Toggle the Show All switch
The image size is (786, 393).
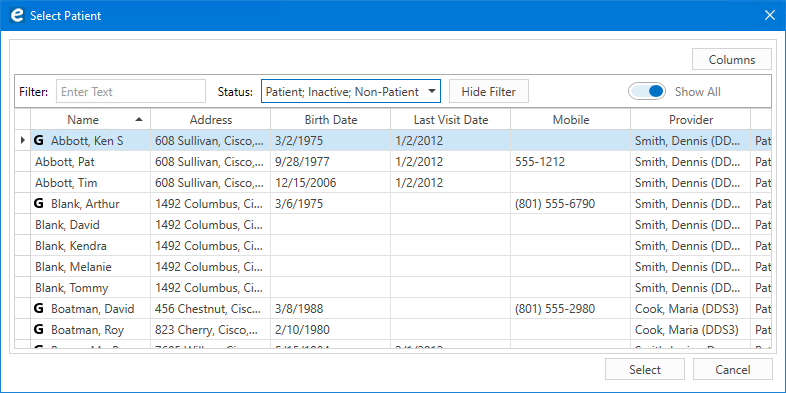tap(647, 91)
